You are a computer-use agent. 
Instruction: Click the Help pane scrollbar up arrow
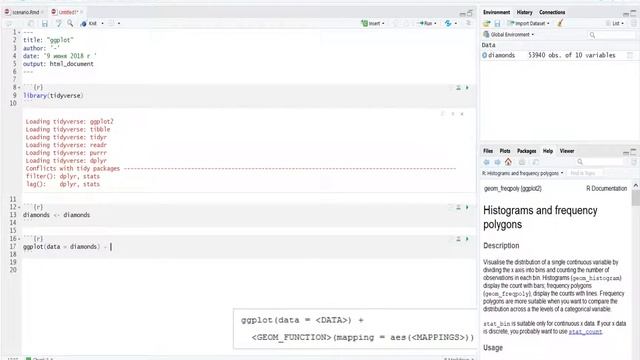coord(636,186)
